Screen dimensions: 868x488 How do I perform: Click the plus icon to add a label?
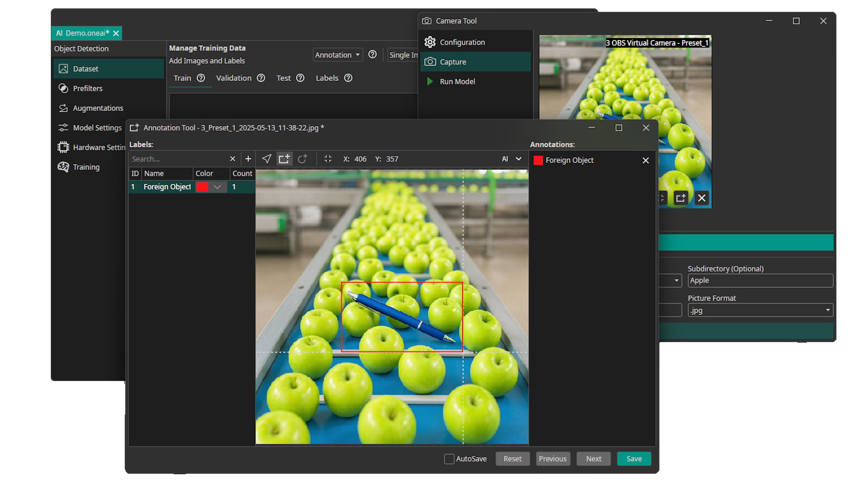point(248,159)
